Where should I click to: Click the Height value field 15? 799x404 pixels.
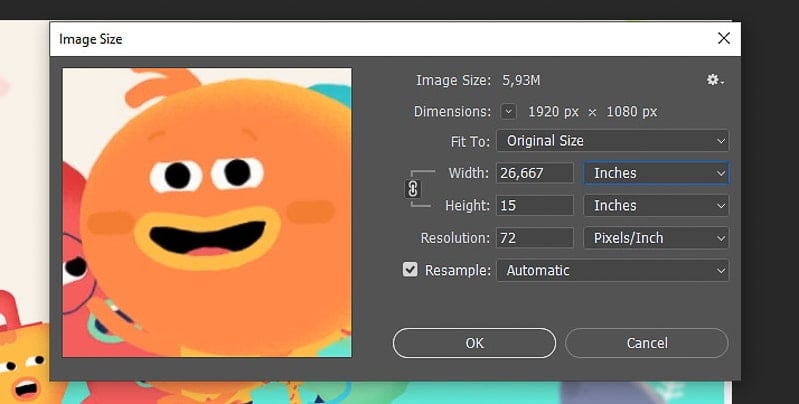(535, 205)
